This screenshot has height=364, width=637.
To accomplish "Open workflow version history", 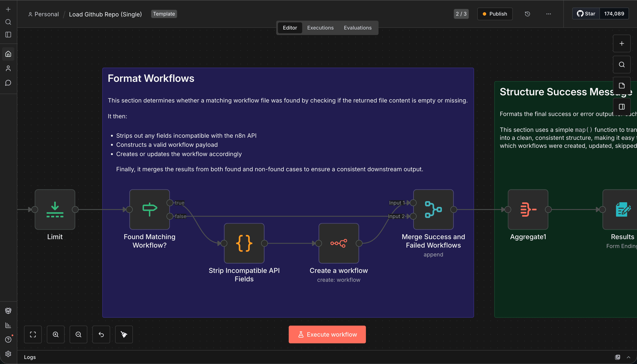I will click(x=528, y=14).
